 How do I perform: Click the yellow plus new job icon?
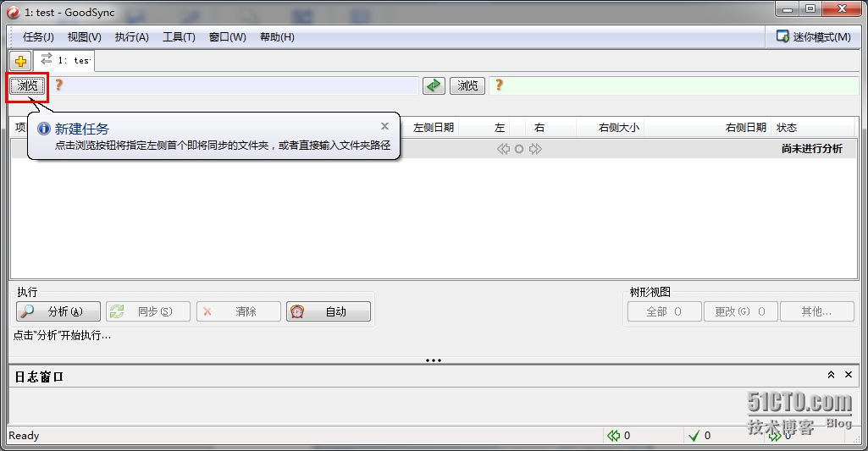(x=20, y=61)
